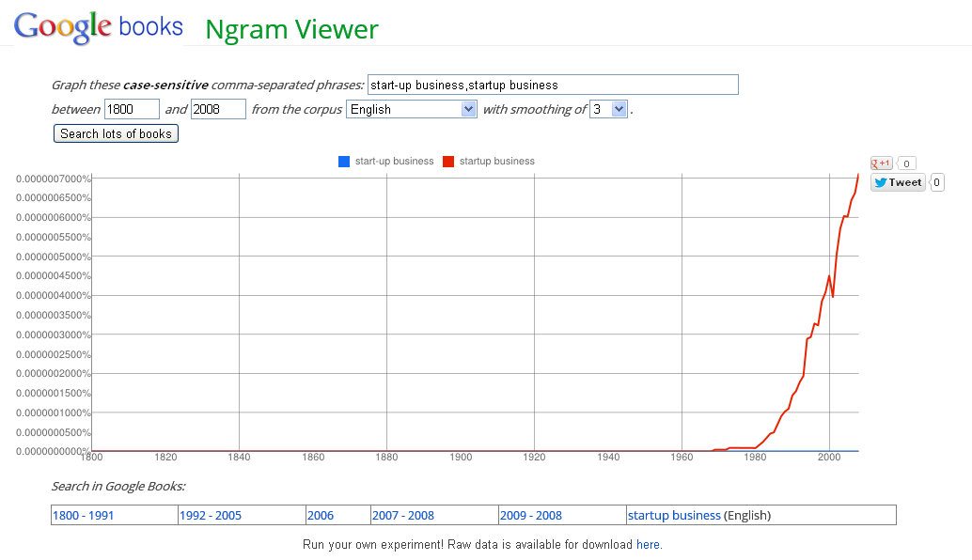This screenshot has width=972, height=560.
Task: Click the 1900 x-axis label
Action: (461, 458)
